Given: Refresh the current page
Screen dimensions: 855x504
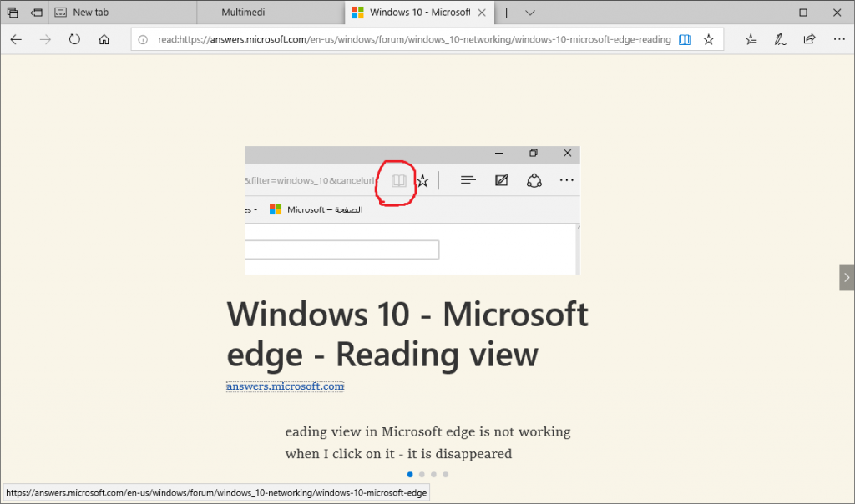Looking at the screenshot, I should click(74, 39).
